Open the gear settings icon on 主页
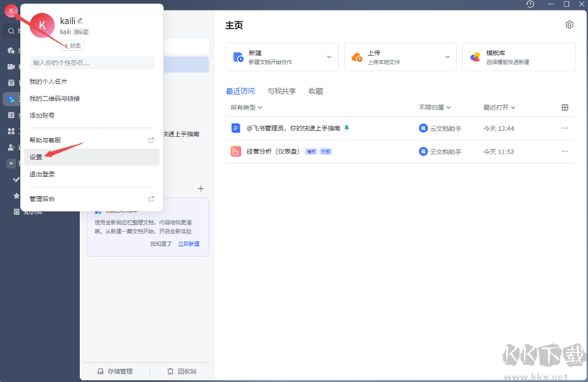Viewport: 588px width, 382px height. [569, 25]
